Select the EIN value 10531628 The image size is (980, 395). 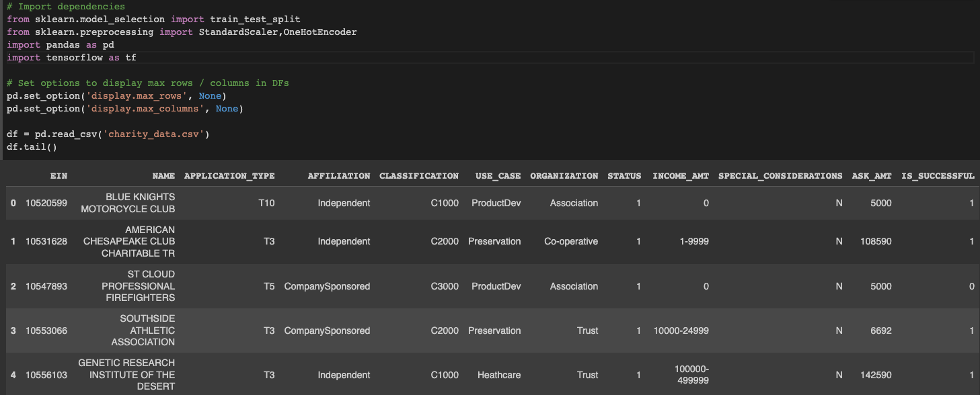tap(46, 241)
